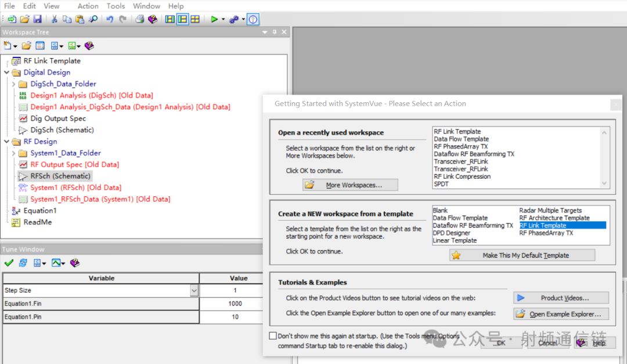Click the Equation1.Pin value cell 10
This screenshot has height=364, width=627.
pyautogui.click(x=235, y=317)
